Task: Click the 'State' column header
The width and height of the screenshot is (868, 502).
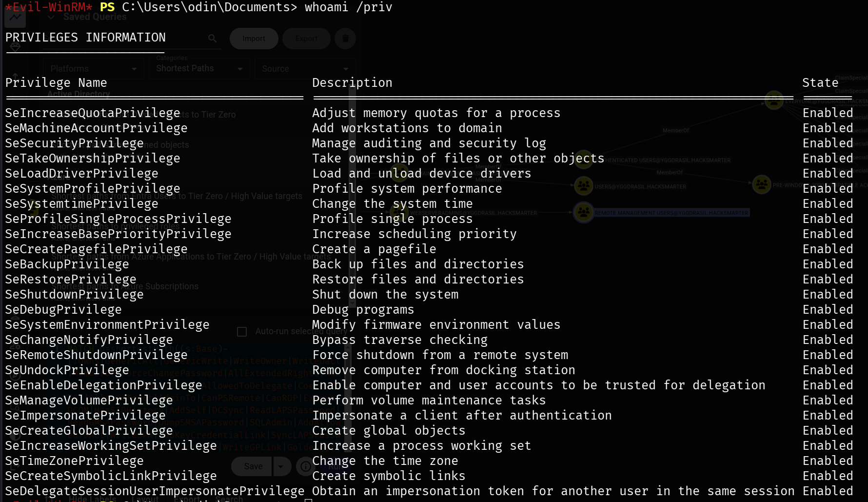Action: [x=820, y=83]
